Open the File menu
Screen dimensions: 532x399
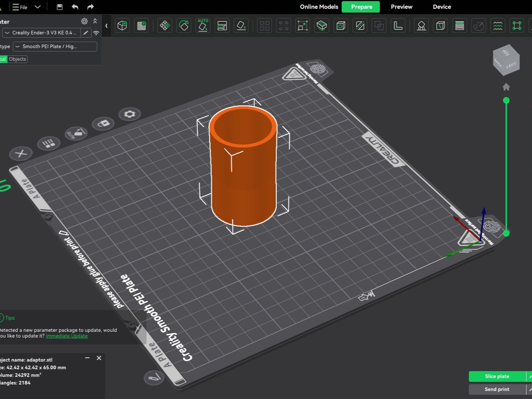pos(20,7)
